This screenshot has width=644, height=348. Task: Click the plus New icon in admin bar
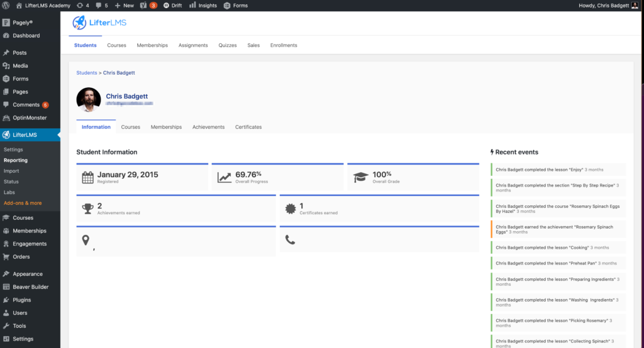tap(118, 5)
